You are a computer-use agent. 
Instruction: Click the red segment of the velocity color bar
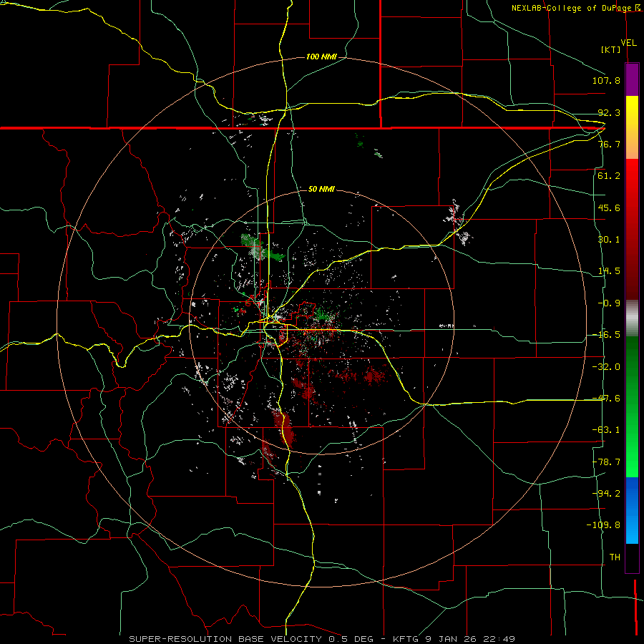(x=632, y=229)
